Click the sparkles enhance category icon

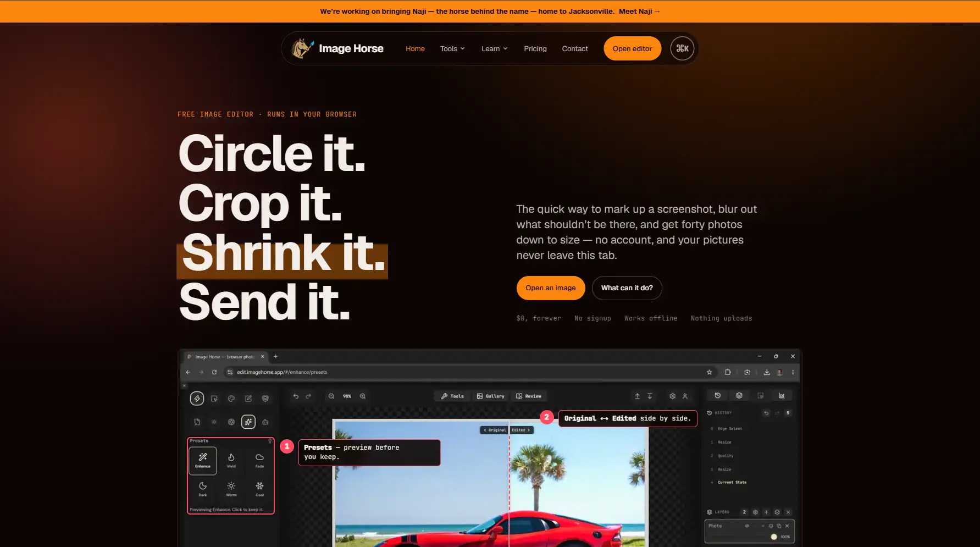[x=248, y=422]
